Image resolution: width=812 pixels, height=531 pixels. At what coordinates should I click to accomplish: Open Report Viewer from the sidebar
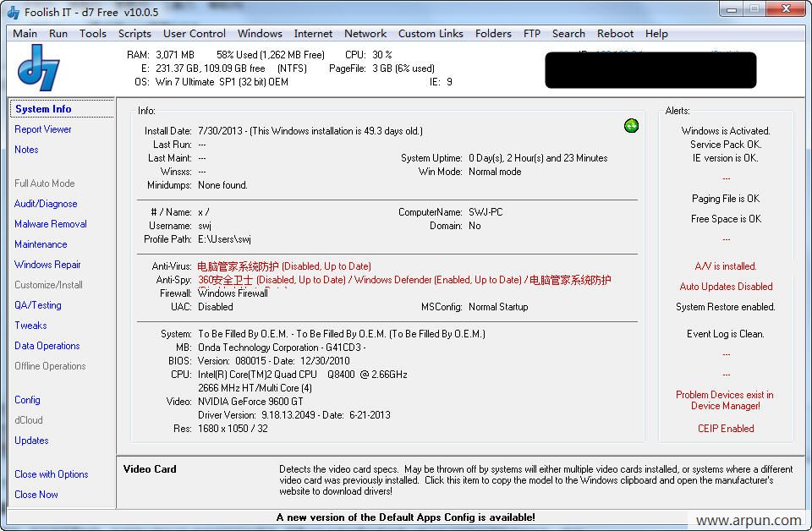43,129
